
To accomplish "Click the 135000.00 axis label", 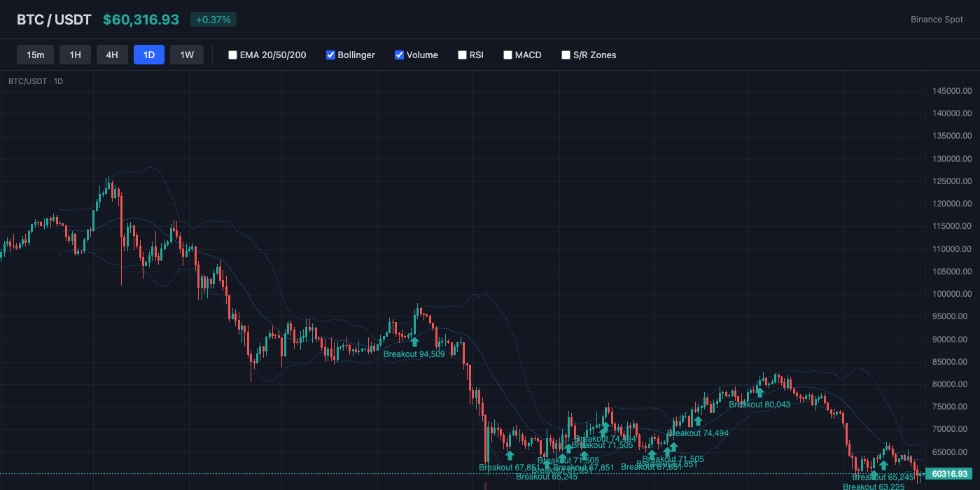I will click(x=952, y=136).
